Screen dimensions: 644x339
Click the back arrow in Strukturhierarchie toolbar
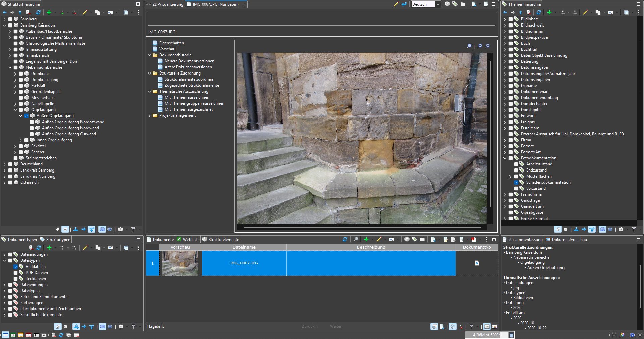pyautogui.click(x=5, y=12)
